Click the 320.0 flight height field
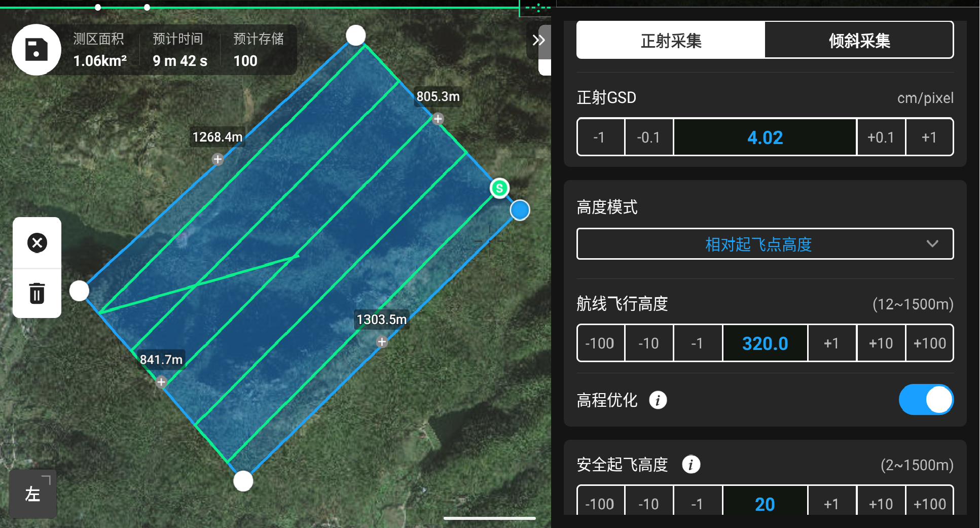Screen dimensions: 980x528 point(765,343)
